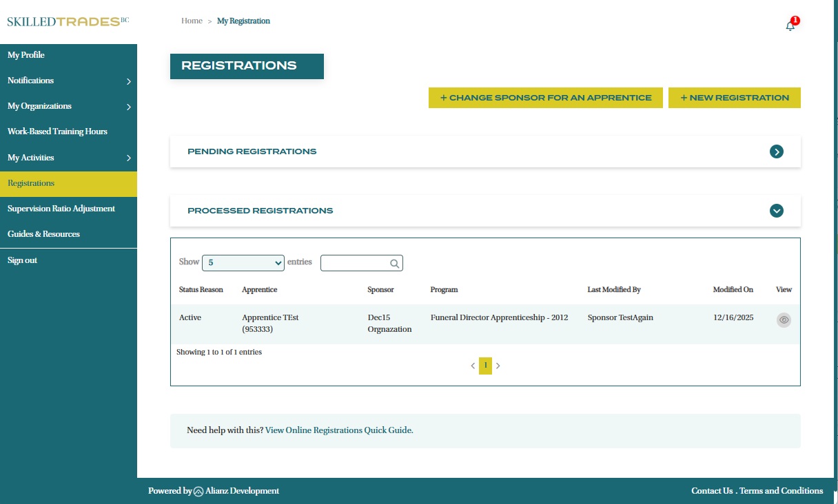Go to next page arrow in pagination

pyautogui.click(x=498, y=366)
